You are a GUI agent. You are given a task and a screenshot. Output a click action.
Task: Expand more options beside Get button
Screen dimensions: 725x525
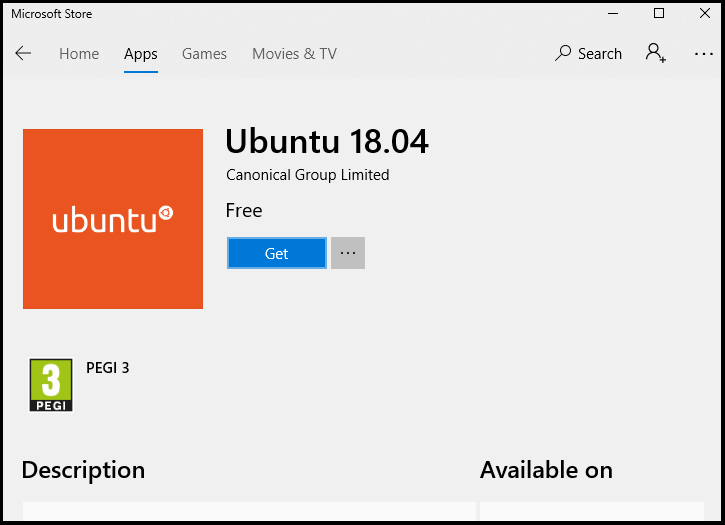[x=348, y=253]
